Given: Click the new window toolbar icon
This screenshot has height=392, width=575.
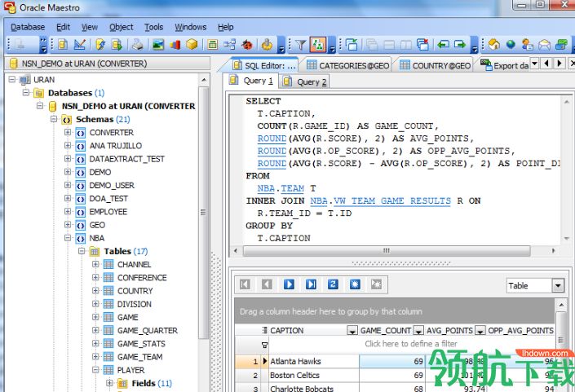Looking at the screenshot, I should click(352, 45).
